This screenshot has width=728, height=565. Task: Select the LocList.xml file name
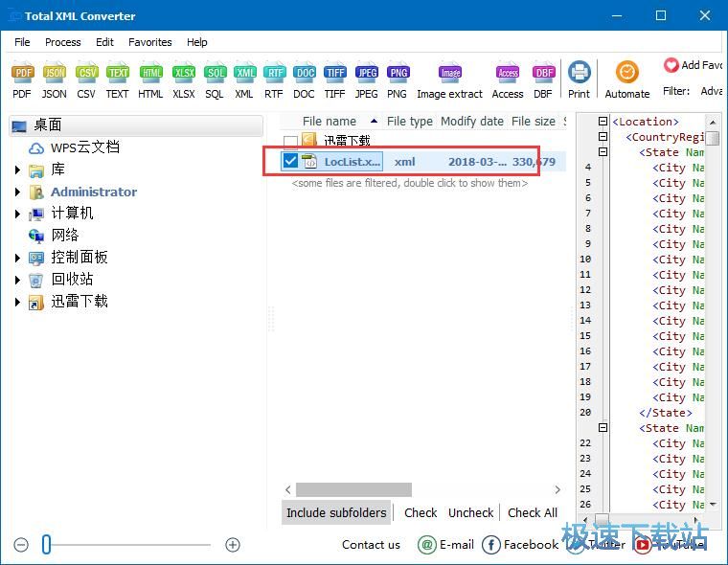[x=352, y=162]
